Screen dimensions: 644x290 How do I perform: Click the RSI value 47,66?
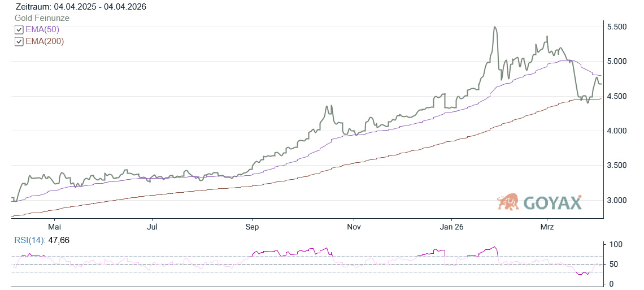click(x=58, y=240)
